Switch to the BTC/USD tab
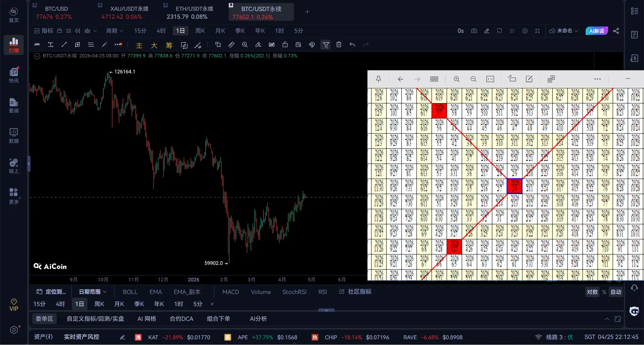The width and height of the screenshot is (644, 345). click(x=56, y=12)
